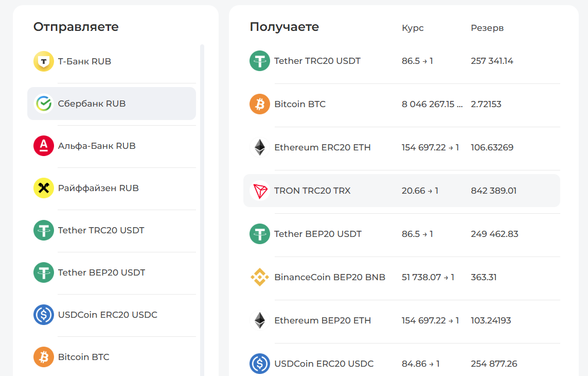Image resolution: width=588 pixels, height=376 pixels.
Task: Select Tether TRC20 USDT to send
Action: [x=112, y=230]
